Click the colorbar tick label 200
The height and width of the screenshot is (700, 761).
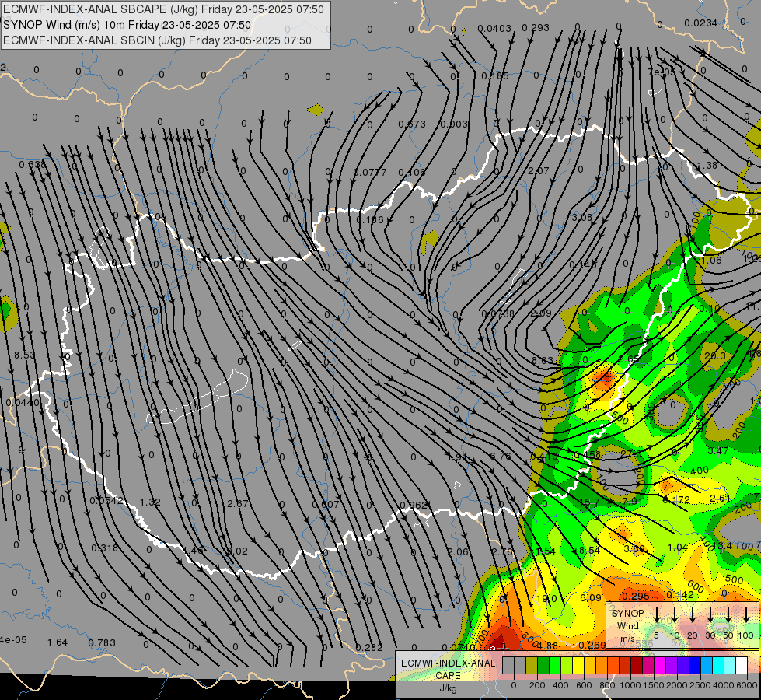537,685
